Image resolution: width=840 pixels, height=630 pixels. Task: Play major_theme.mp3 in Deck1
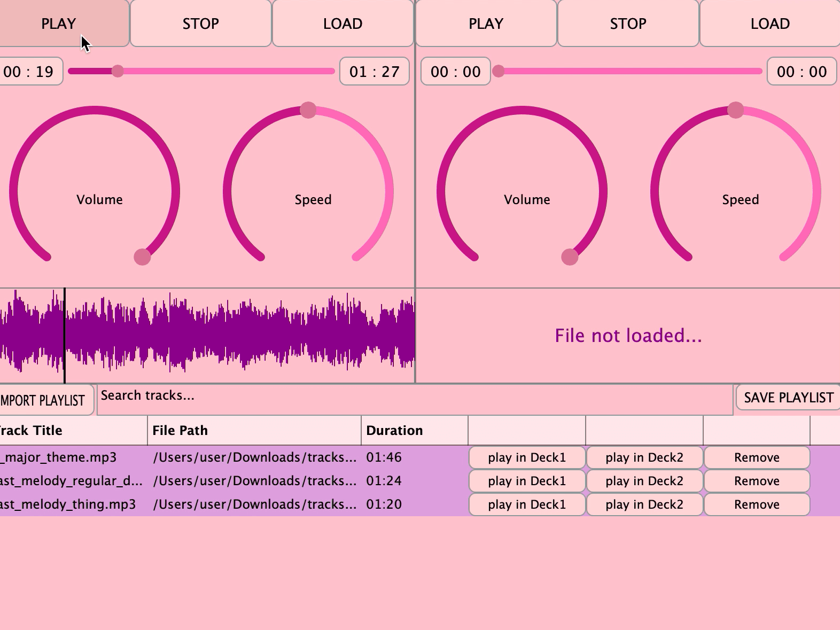coord(527,458)
